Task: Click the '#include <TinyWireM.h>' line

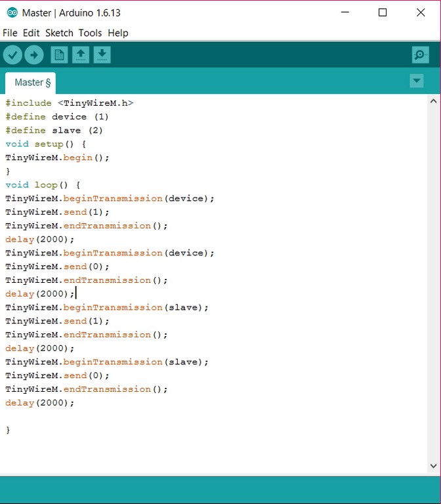Action: click(x=70, y=103)
